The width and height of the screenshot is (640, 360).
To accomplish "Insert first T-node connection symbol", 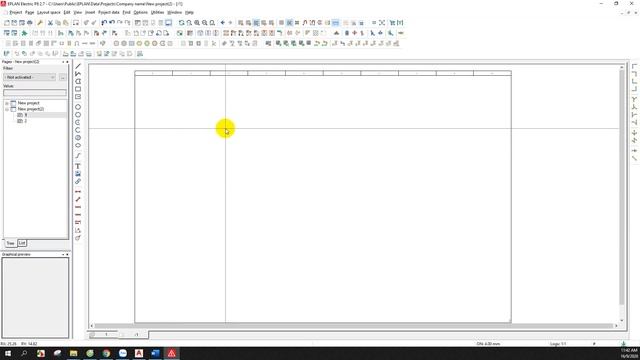I will (634, 99).
